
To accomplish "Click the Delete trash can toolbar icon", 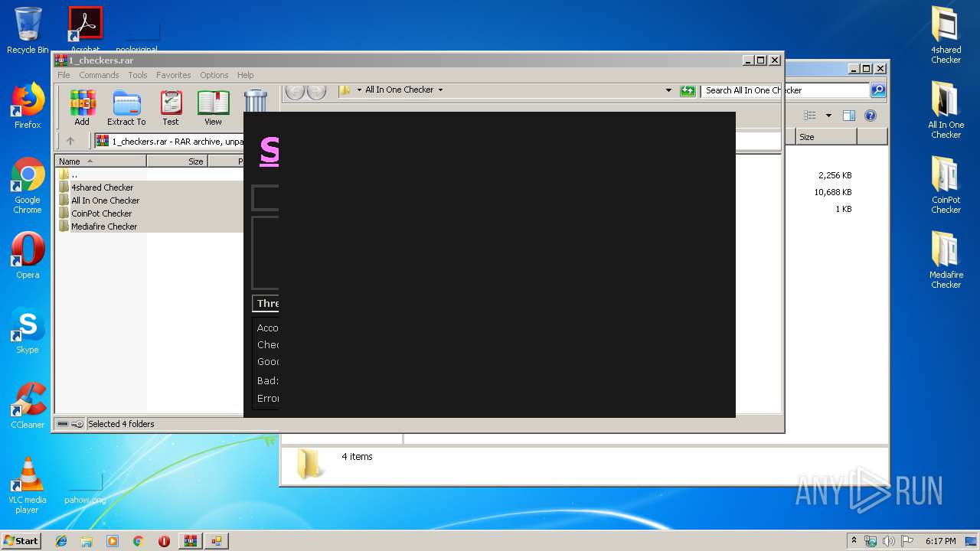I will (256, 102).
